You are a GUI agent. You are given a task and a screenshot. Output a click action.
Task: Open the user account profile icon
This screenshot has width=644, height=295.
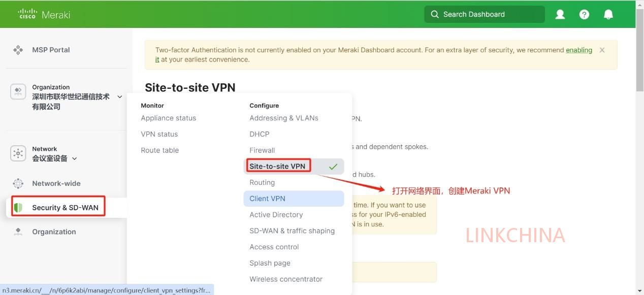coord(560,14)
